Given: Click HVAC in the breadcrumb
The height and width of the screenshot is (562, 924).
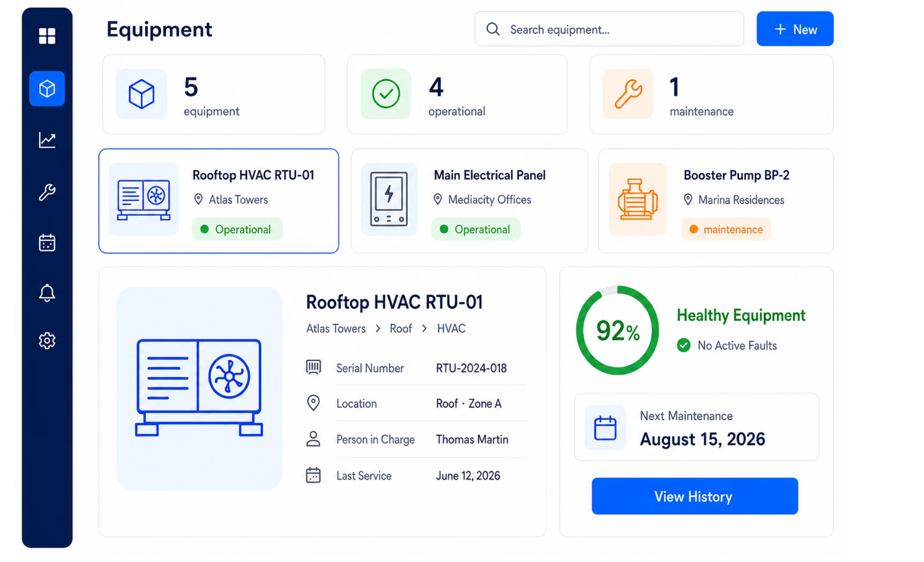Looking at the screenshot, I should click(451, 328).
